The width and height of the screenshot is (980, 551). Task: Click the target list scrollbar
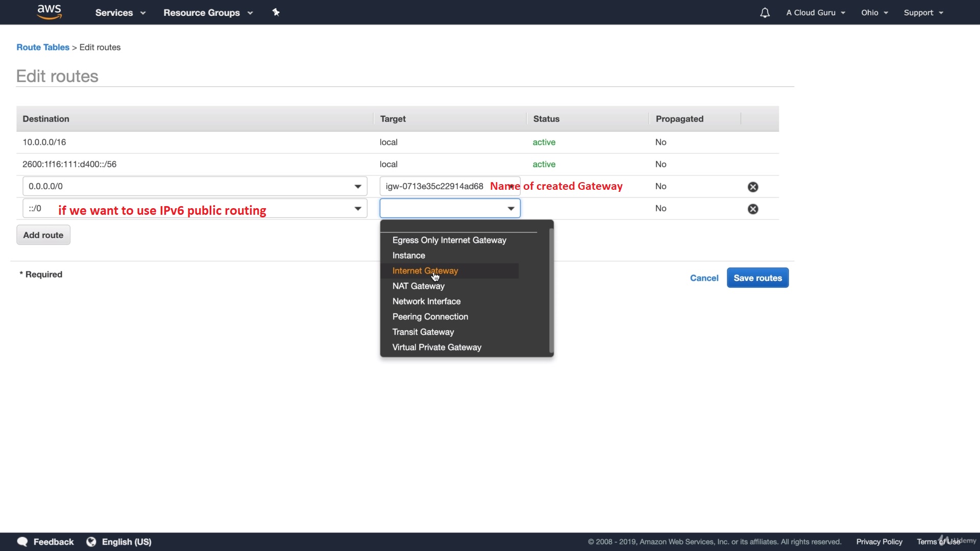click(551, 291)
